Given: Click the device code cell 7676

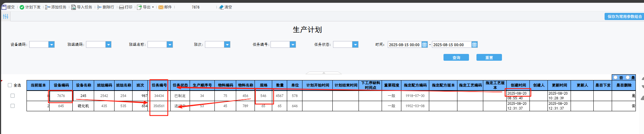Looking at the screenshot, I should [x=61, y=96].
